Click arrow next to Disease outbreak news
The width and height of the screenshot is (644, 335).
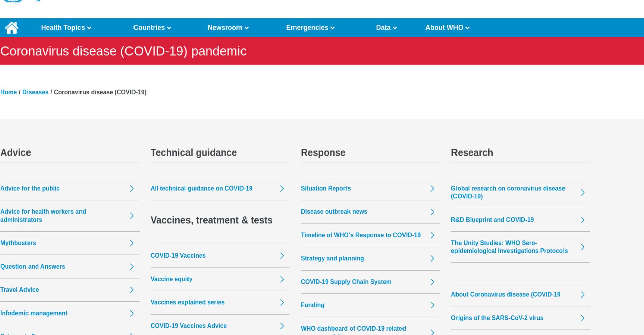pos(432,212)
